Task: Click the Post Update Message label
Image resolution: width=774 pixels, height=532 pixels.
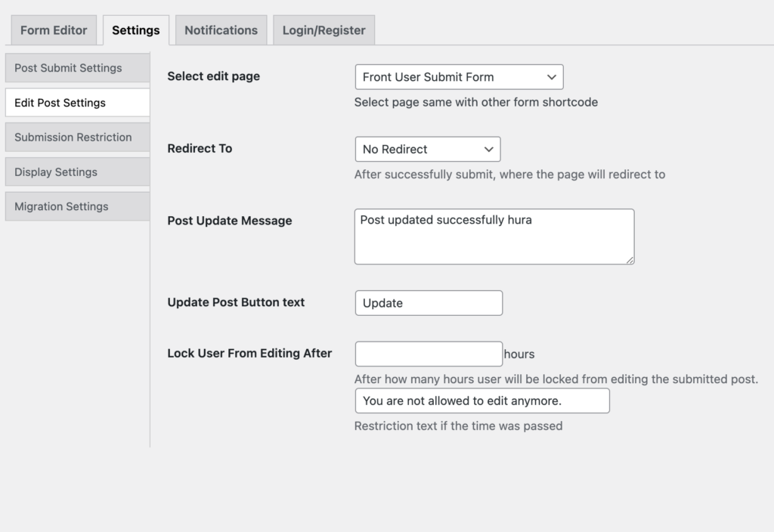Action: pyautogui.click(x=229, y=221)
